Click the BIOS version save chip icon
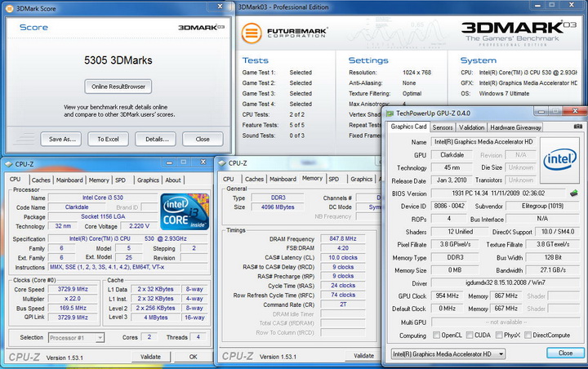The image size is (588, 369). 574,193
